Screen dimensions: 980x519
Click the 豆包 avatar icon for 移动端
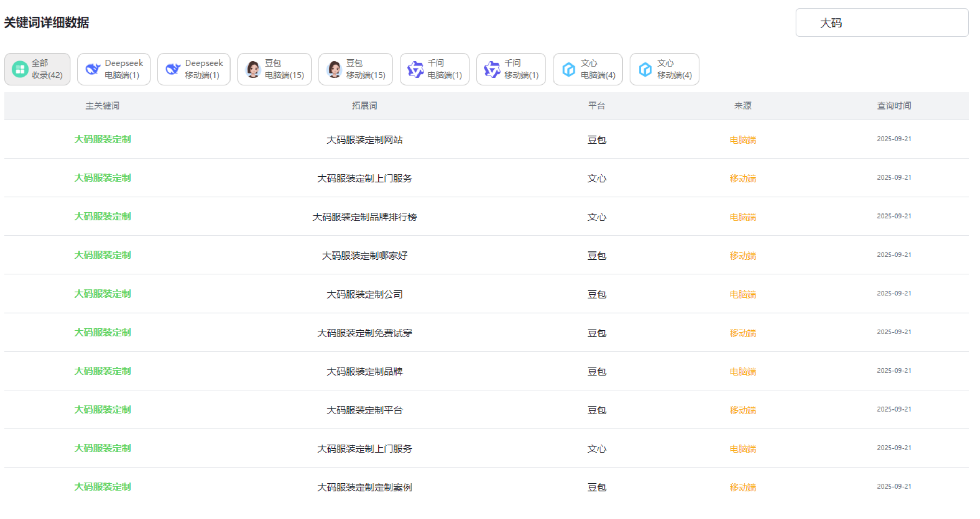coord(334,69)
